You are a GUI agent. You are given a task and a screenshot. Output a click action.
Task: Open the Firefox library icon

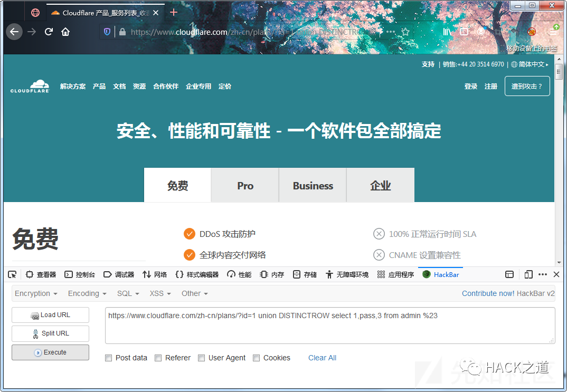click(x=447, y=32)
